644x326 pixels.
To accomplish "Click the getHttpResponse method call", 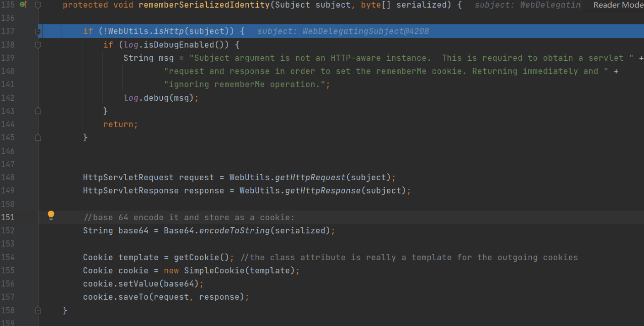I will tap(323, 191).
